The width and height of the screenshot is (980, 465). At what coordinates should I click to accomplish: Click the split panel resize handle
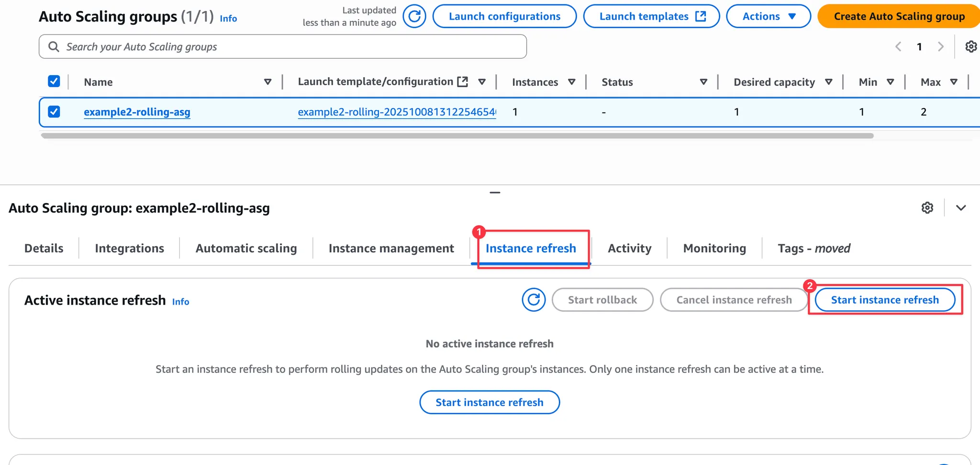click(495, 193)
